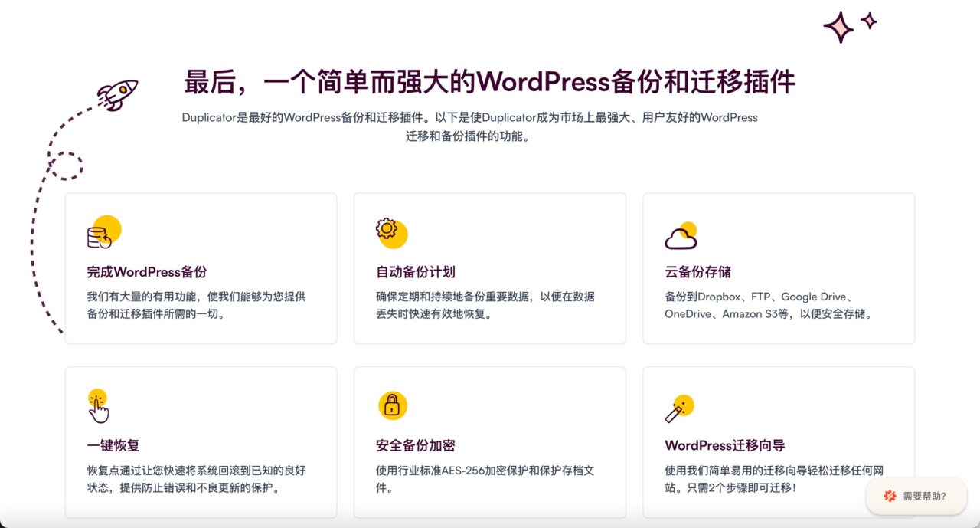
Task: Select the 云备份存储 card title
Action: [697, 272]
